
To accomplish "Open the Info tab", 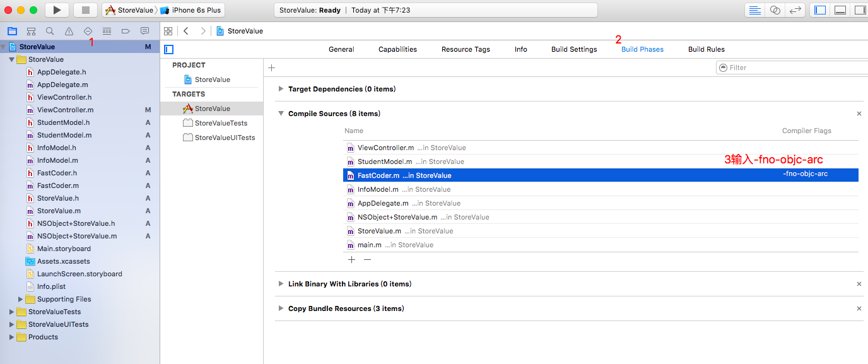I will (x=521, y=49).
